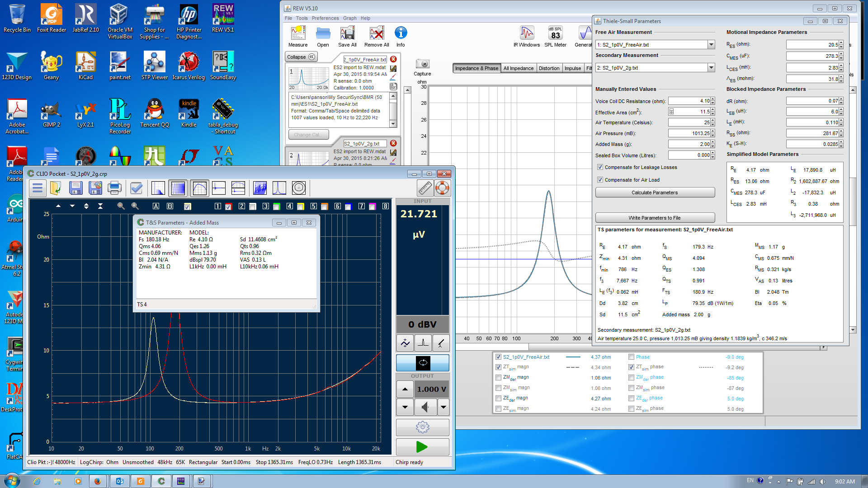Start CLIO measurement with green play button

pyautogui.click(x=422, y=447)
